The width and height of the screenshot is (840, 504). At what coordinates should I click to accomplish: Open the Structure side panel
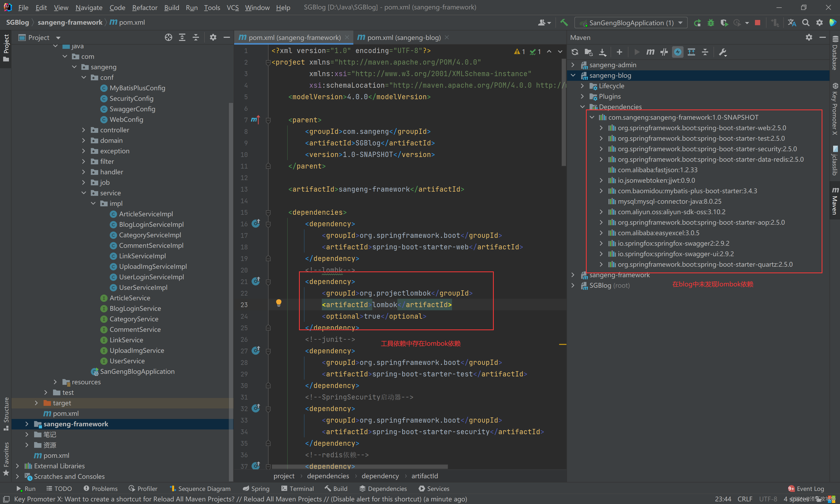[x=6, y=414]
